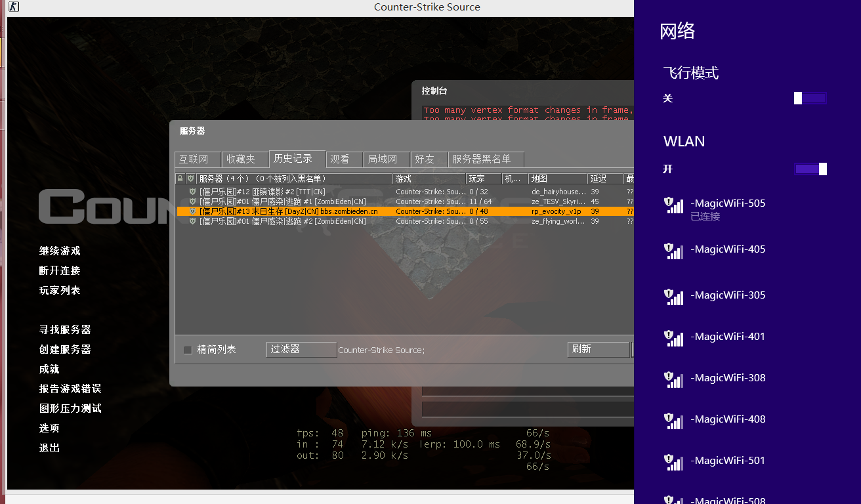
Task: Click the shield icon of the 僵尸感染|逃跑 #1 row
Action: click(192, 201)
